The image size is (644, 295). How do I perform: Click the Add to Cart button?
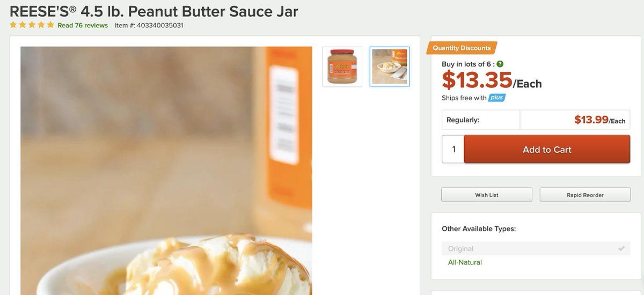tap(547, 150)
